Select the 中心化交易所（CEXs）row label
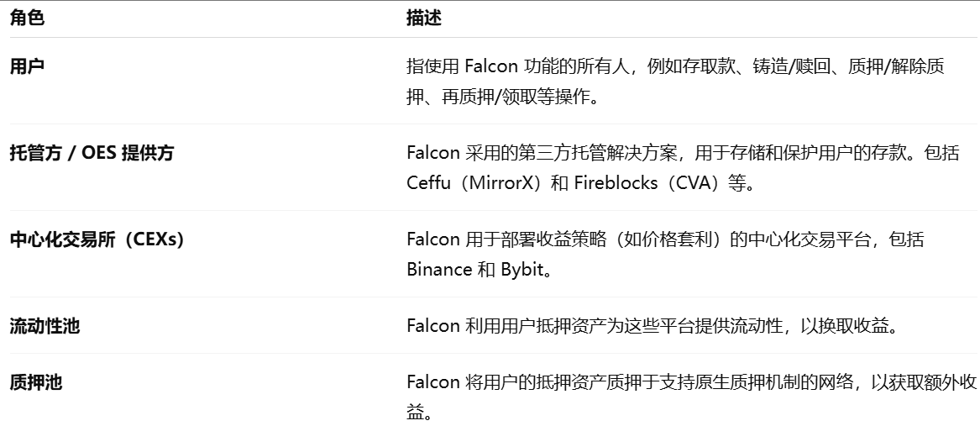 pyautogui.click(x=97, y=239)
